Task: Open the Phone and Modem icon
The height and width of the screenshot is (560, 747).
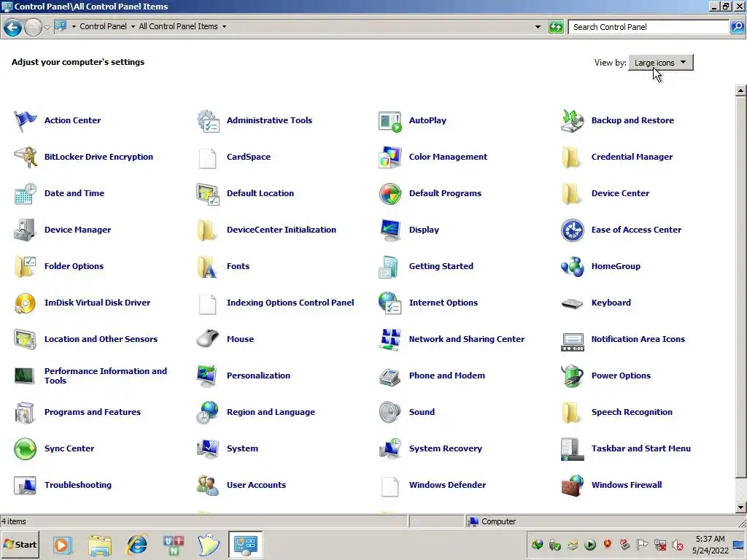Action: [x=390, y=376]
